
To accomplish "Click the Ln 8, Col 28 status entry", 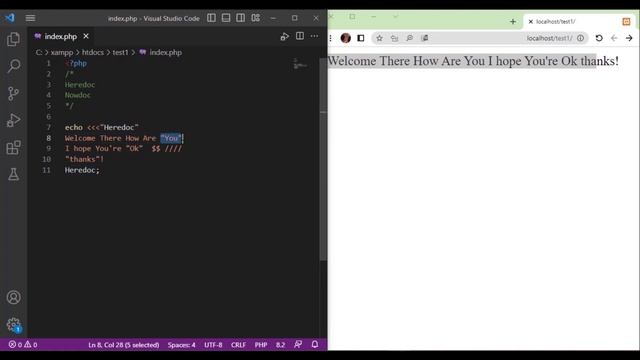I will [x=124, y=345].
